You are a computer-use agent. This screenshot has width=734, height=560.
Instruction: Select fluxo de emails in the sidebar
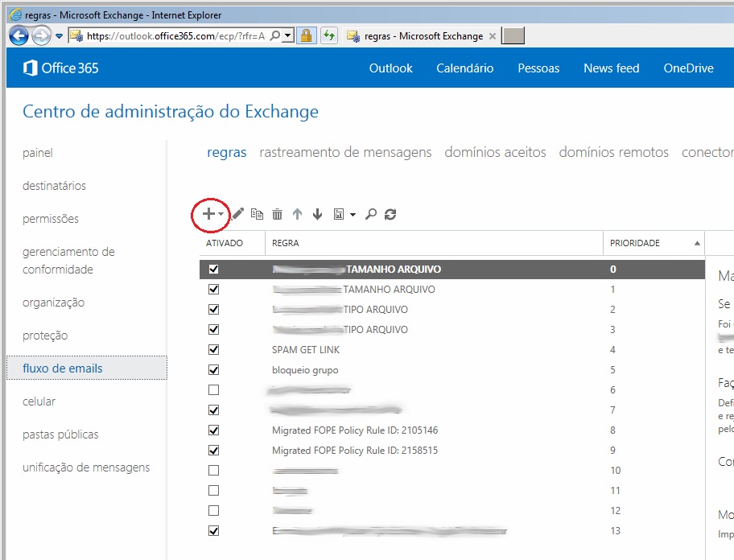(x=87, y=369)
